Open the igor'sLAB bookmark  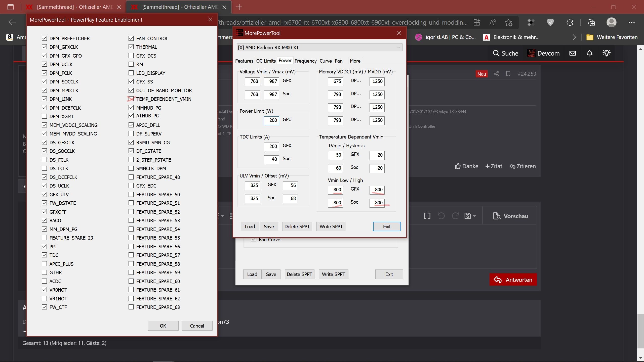445,37
